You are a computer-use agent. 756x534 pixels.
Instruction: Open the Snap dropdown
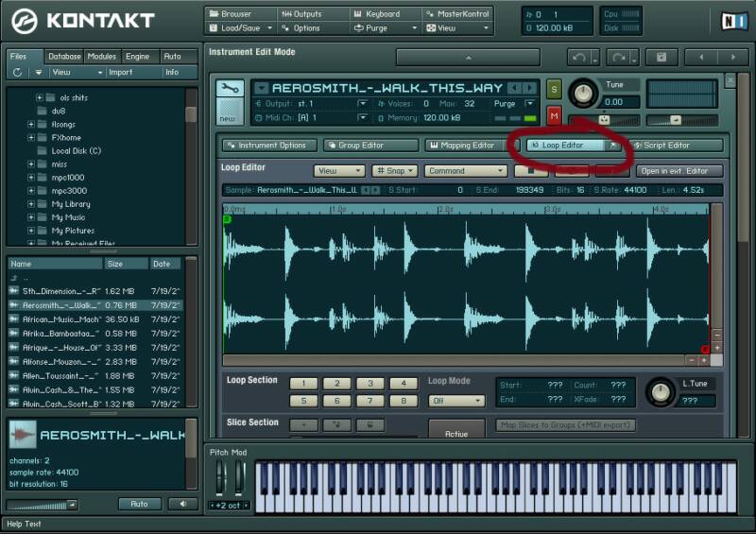395,171
